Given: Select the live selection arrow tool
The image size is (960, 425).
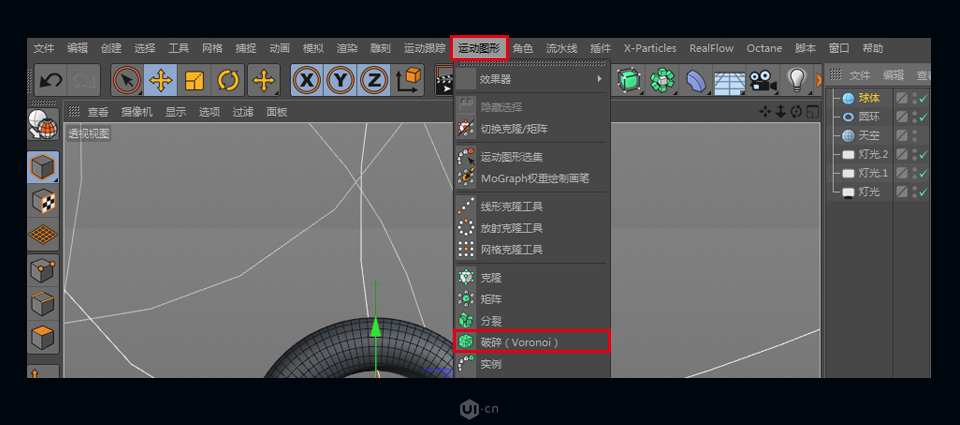Looking at the screenshot, I should (x=127, y=80).
